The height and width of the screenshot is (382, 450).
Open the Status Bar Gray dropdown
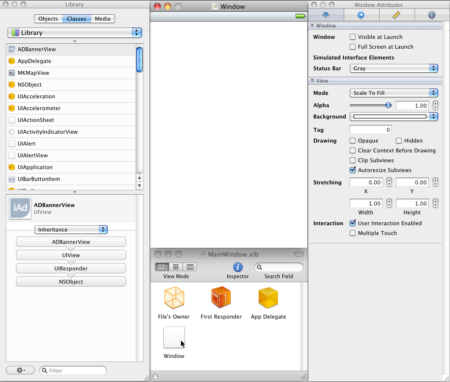point(394,68)
